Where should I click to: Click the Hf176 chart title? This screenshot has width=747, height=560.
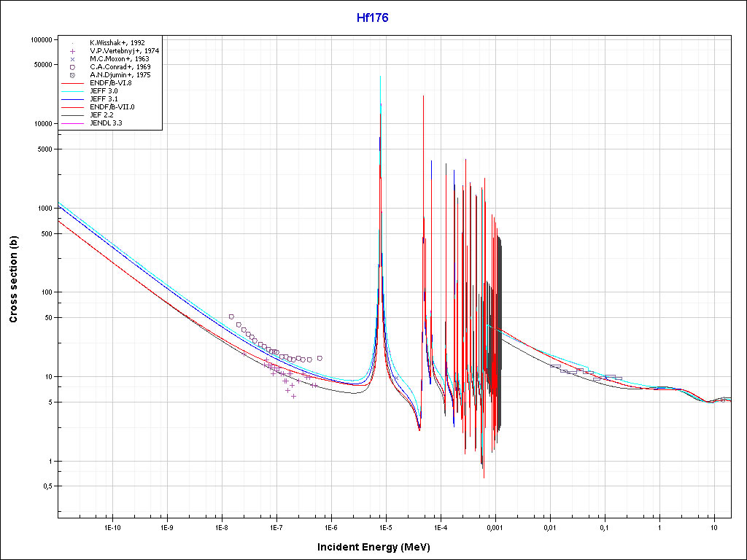pos(372,18)
